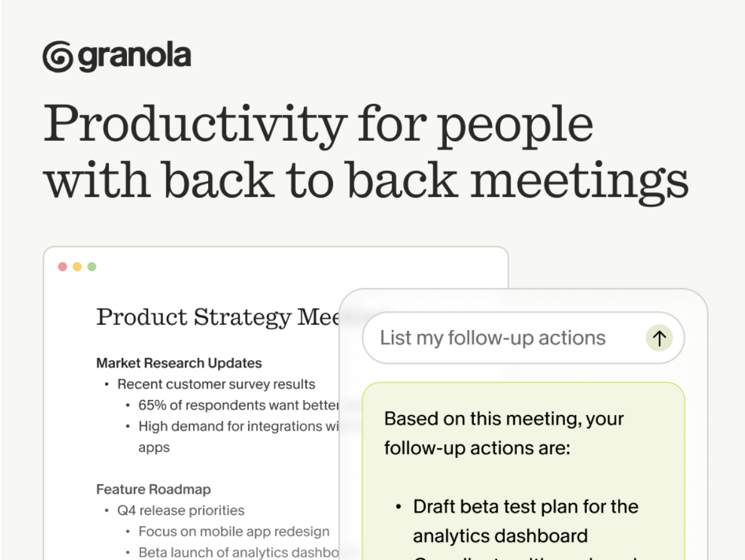The width and height of the screenshot is (745, 560).
Task: Focus the 'List my follow-up actions' input
Action: [523, 338]
